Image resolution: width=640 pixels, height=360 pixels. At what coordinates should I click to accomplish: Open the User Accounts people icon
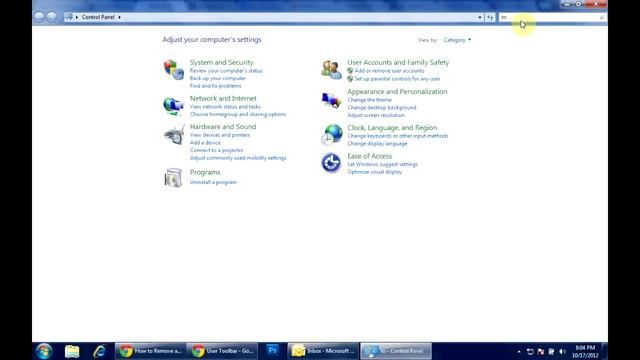(x=331, y=70)
